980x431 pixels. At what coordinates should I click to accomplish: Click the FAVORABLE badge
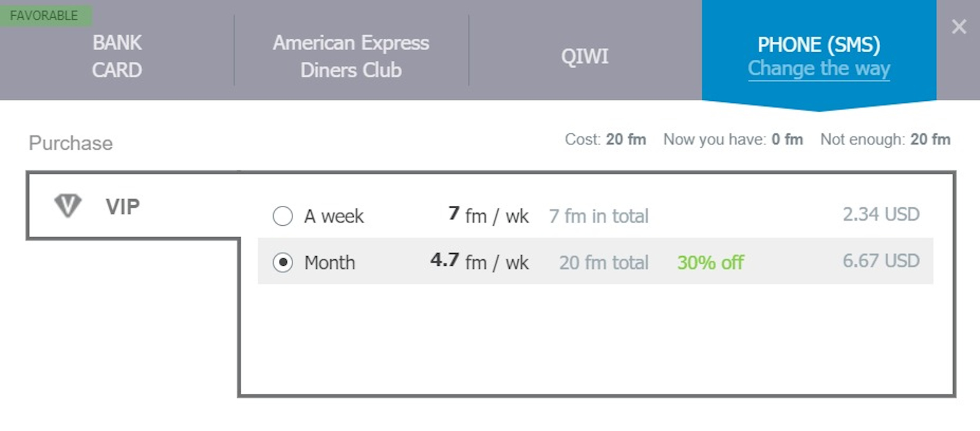(44, 16)
